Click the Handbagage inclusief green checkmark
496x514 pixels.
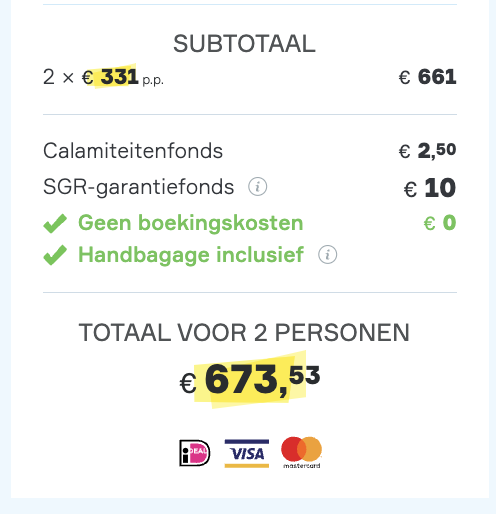(x=55, y=255)
